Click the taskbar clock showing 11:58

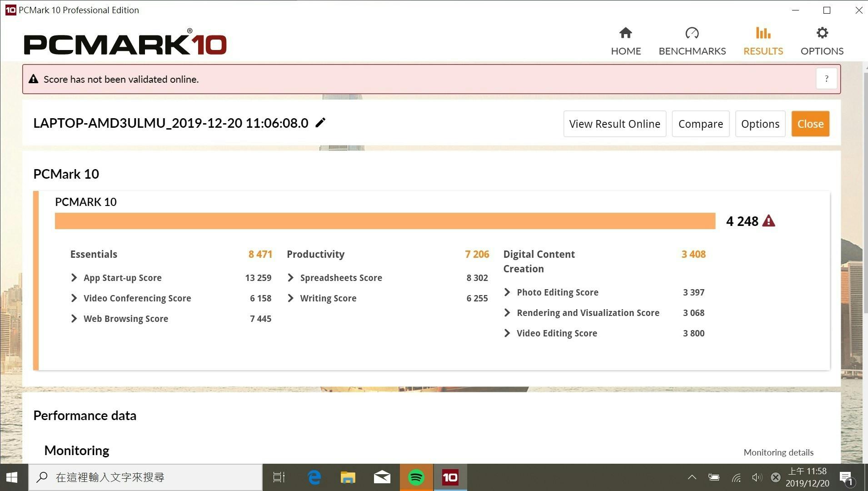click(807, 477)
